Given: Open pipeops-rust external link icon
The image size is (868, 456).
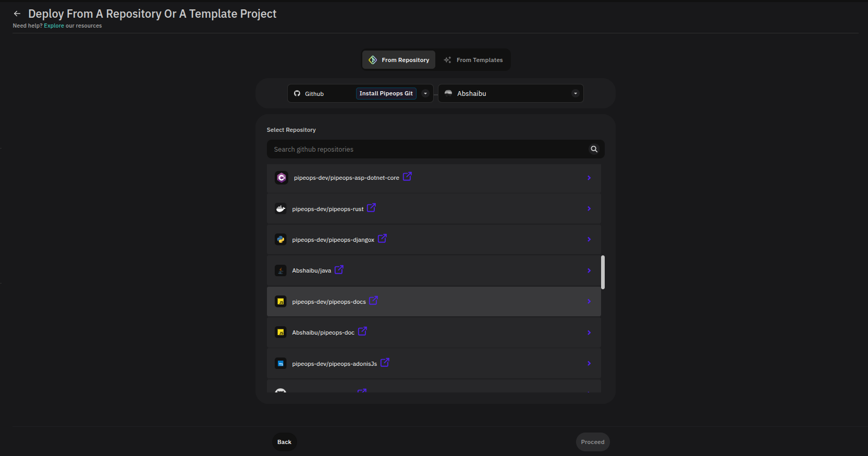Looking at the screenshot, I should [371, 207].
